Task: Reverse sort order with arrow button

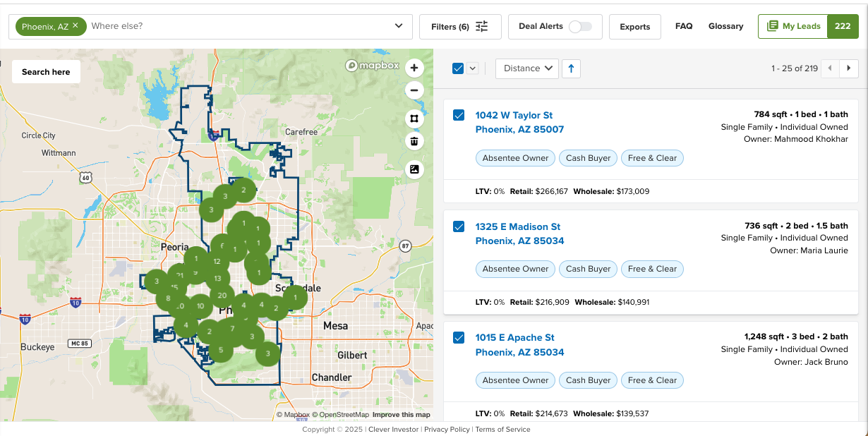Action: [571, 68]
